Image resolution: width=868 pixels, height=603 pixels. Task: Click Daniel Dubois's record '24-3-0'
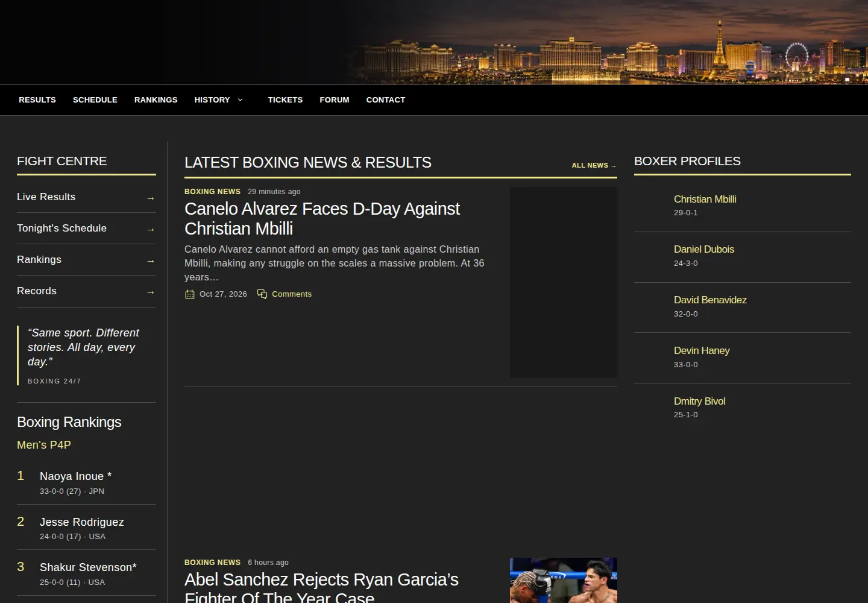point(686,264)
